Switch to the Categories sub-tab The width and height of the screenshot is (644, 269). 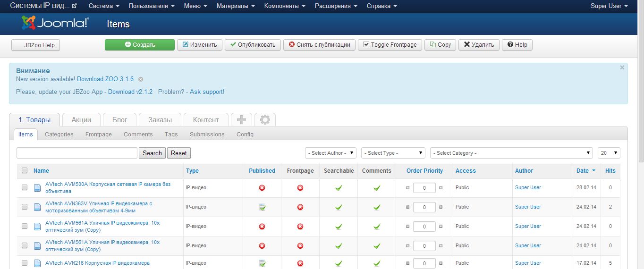(x=59, y=134)
